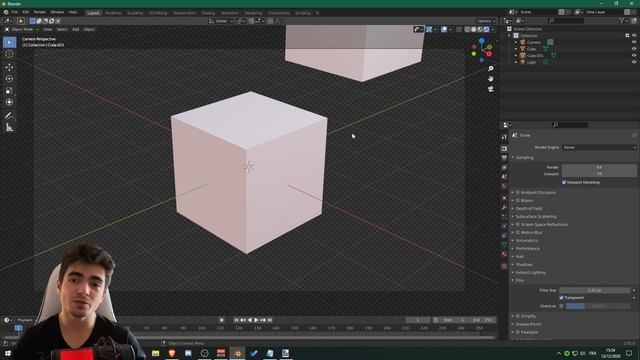Expand the Volumetrics panel
This screenshot has height=360, width=640.
pyautogui.click(x=527, y=240)
